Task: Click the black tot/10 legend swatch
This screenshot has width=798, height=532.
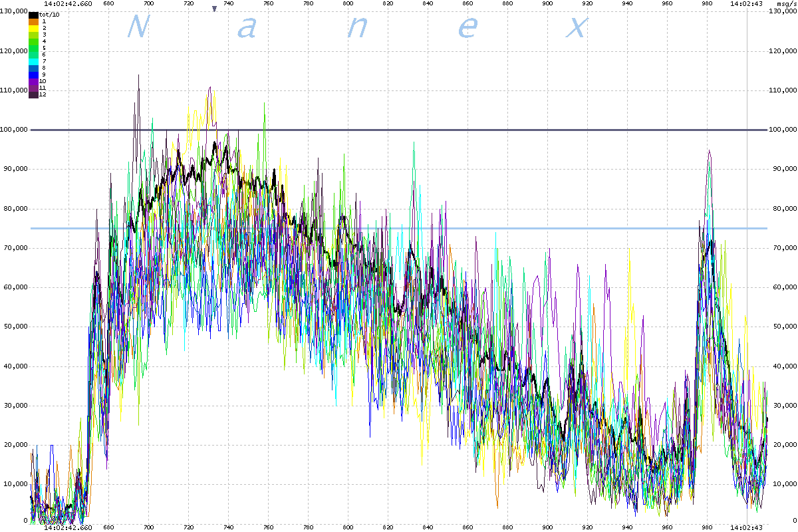Action: coord(33,15)
